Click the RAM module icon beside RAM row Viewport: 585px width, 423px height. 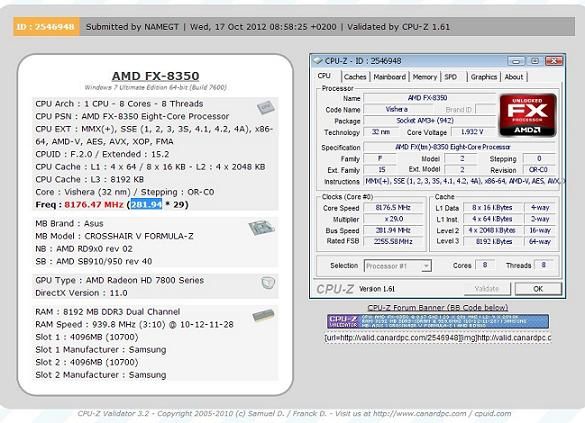263,316
